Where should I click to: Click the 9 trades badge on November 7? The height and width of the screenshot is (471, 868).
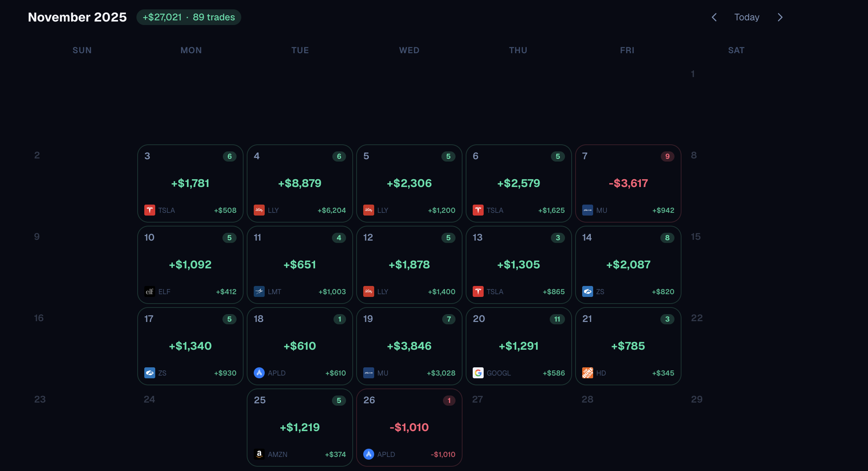[667, 156]
